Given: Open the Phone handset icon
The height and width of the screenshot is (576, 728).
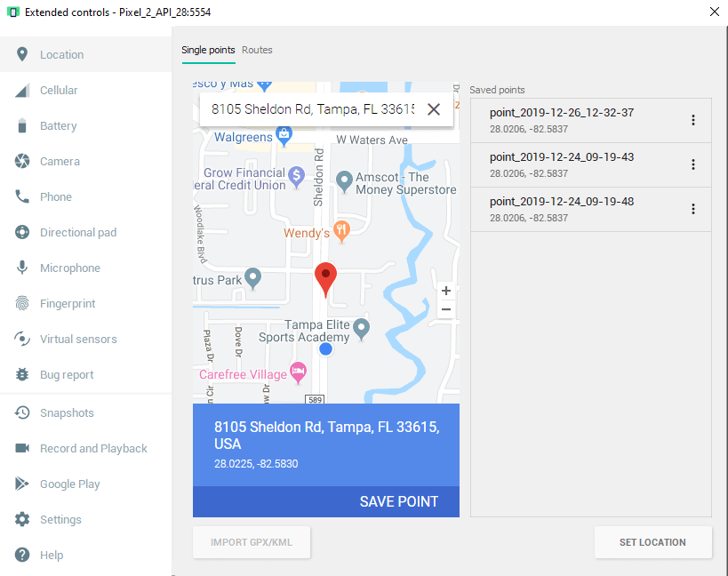Looking at the screenshot, I should point(22,196).
